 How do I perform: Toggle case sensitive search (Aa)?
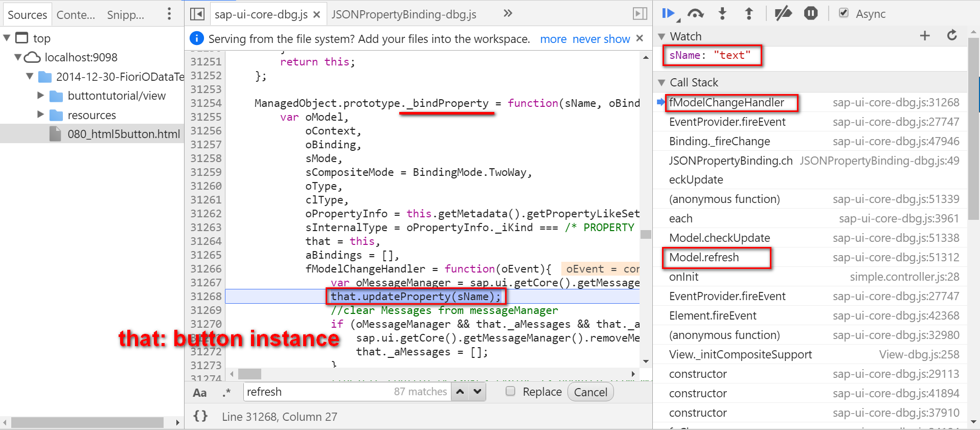pos(200,393)
